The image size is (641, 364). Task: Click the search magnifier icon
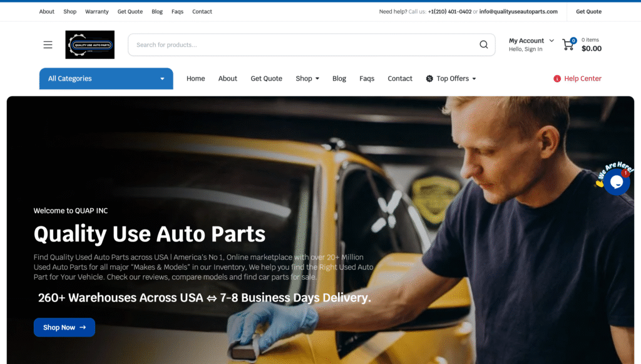click(x=484, y=45)
